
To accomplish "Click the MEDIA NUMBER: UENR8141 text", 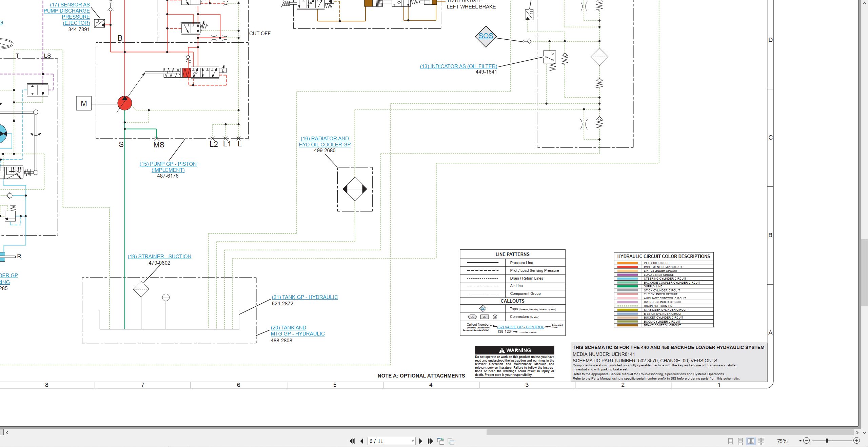I will [604, 354].
